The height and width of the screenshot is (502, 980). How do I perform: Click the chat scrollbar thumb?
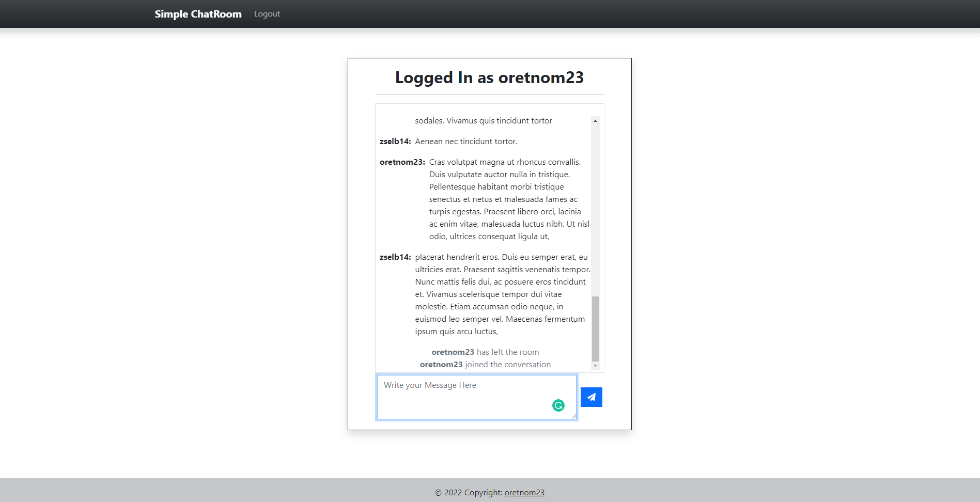click(595, 328)
